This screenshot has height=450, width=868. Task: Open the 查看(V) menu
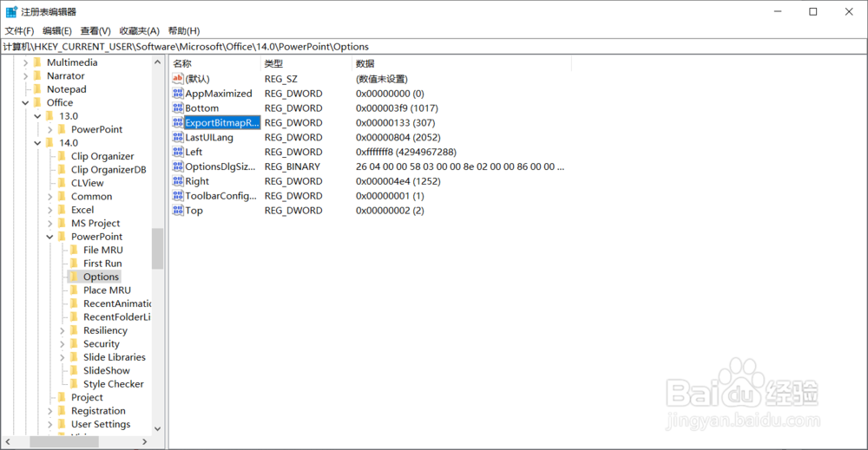(x=95, y=31)
